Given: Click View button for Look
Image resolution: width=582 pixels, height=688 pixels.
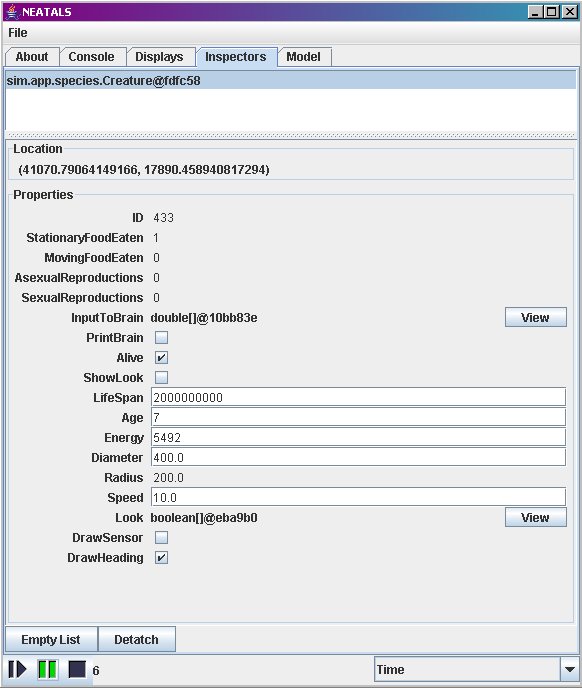Looking at the screenshot, I should [x=535, y=517].
